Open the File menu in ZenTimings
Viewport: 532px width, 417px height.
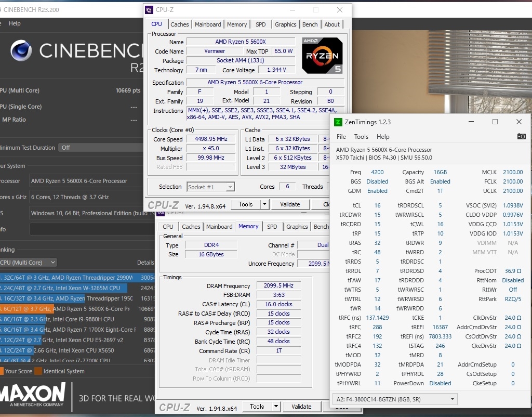341,137
